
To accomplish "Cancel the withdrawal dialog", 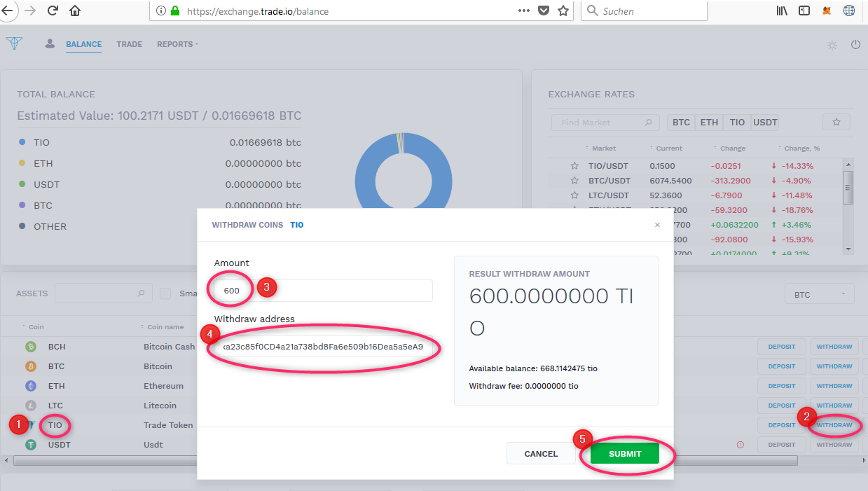I will 541,454.
